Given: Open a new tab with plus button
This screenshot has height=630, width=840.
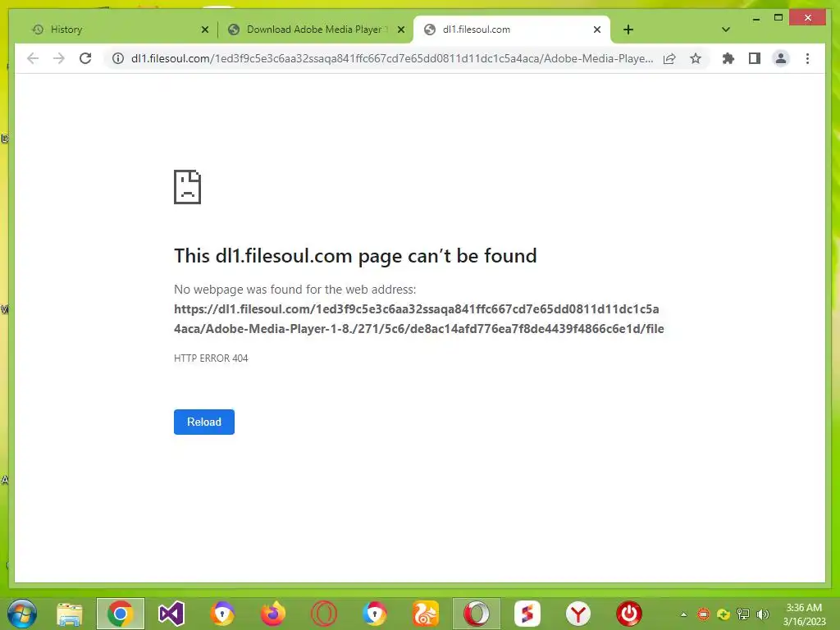Looking at the screenshot, I should [x=628, y=30].
